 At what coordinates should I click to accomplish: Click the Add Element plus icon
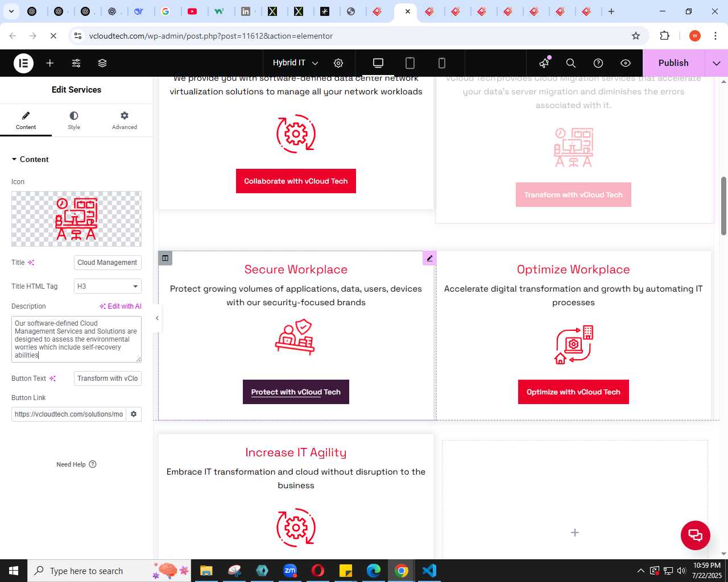[x=50, y=63]
